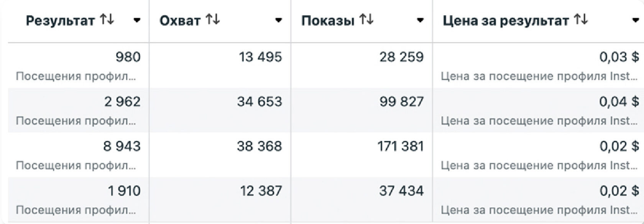Open Результат column dropdown arrow

pyautogui.click(x=137, y=20)
